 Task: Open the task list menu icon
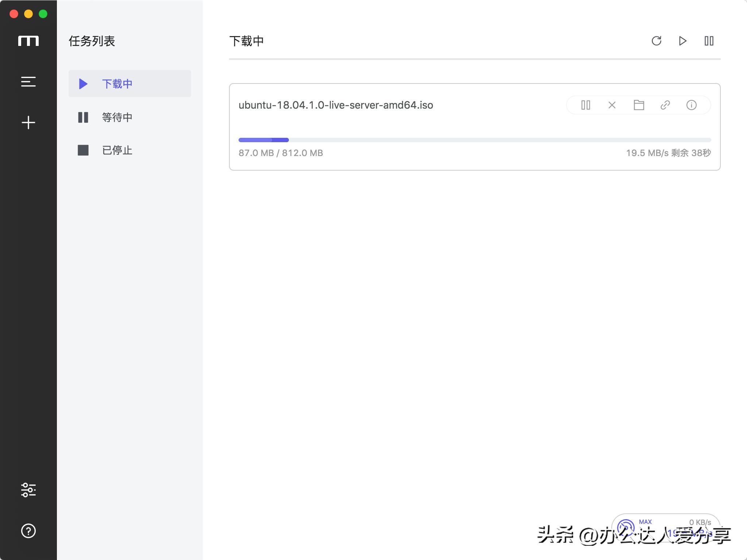click(28, 82)
